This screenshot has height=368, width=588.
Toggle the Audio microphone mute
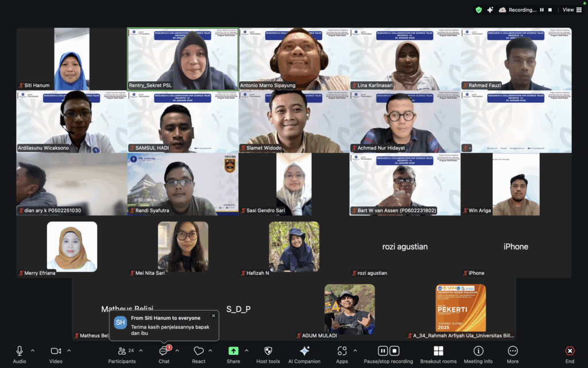20,351
